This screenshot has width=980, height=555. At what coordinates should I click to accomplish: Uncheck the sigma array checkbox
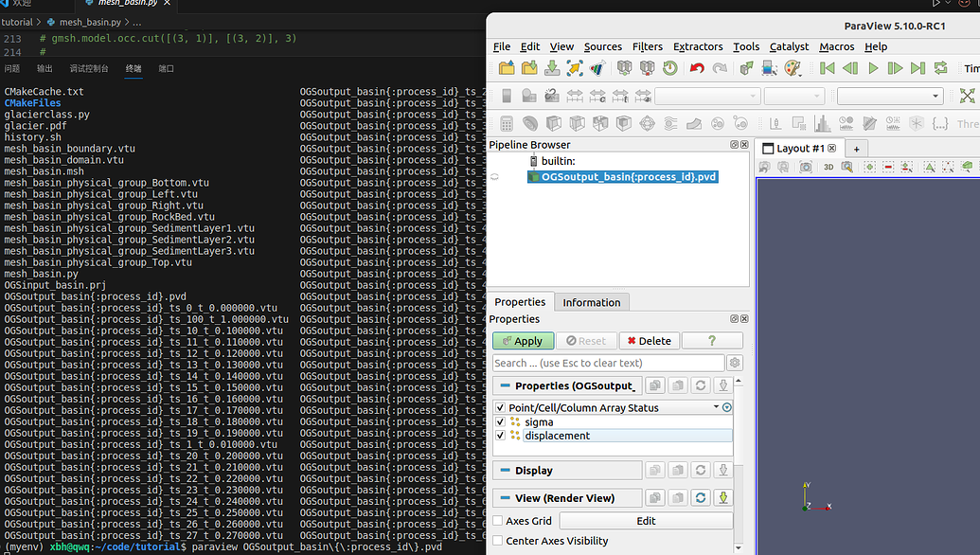click(500, 422)
